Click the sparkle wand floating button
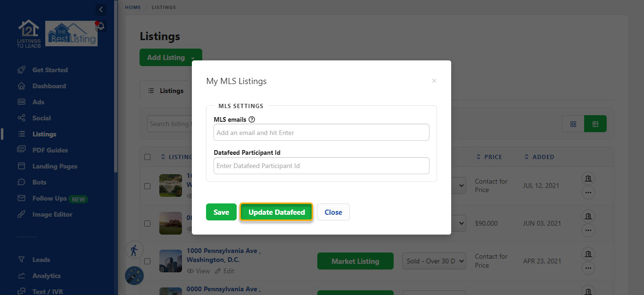Image resolution: width=644 pixels, height=295 pixels. [x=134, y=276]
